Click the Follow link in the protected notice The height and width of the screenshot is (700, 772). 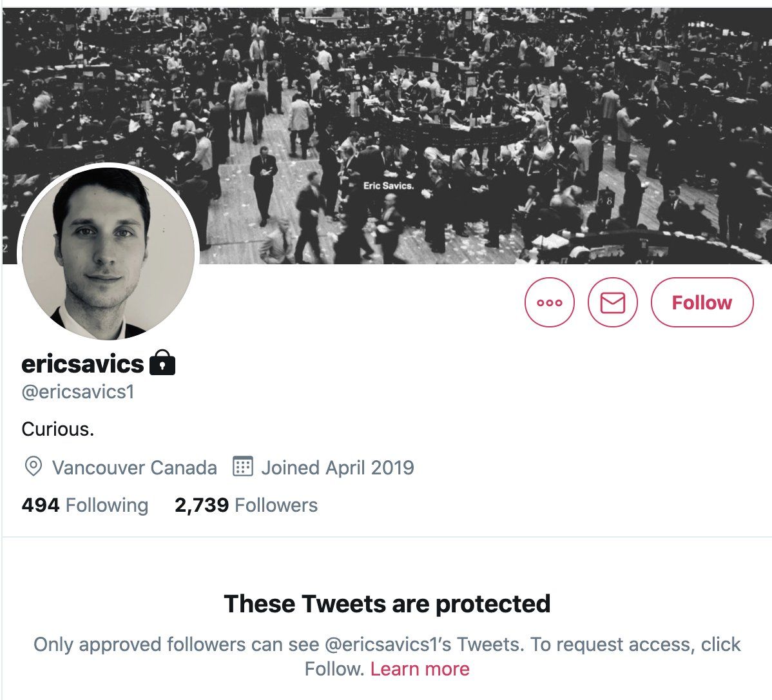(x=331, y=669)
